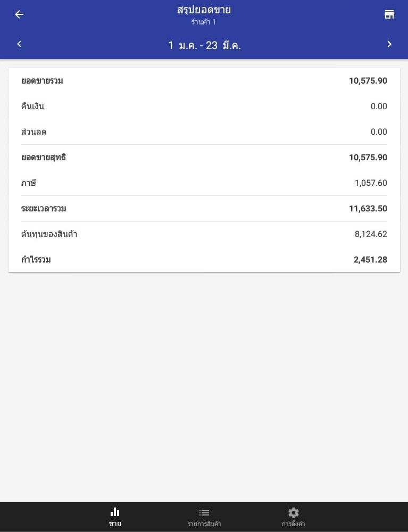Image resolution: width=408 pixels, height=532 pixels.
Task: Select the ขาย tab label
Action: coord(115,524)
